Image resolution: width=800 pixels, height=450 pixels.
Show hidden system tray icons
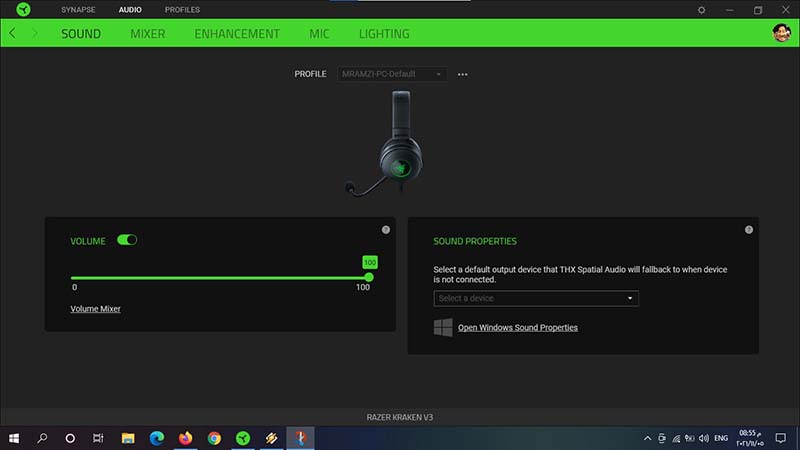click(x=646, y=438)
